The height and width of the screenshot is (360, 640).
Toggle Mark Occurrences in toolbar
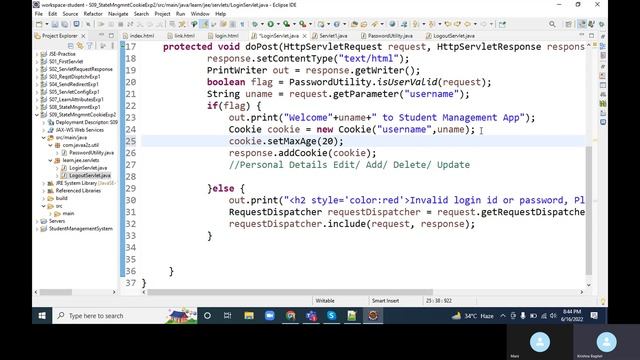[x=205, y=24]
